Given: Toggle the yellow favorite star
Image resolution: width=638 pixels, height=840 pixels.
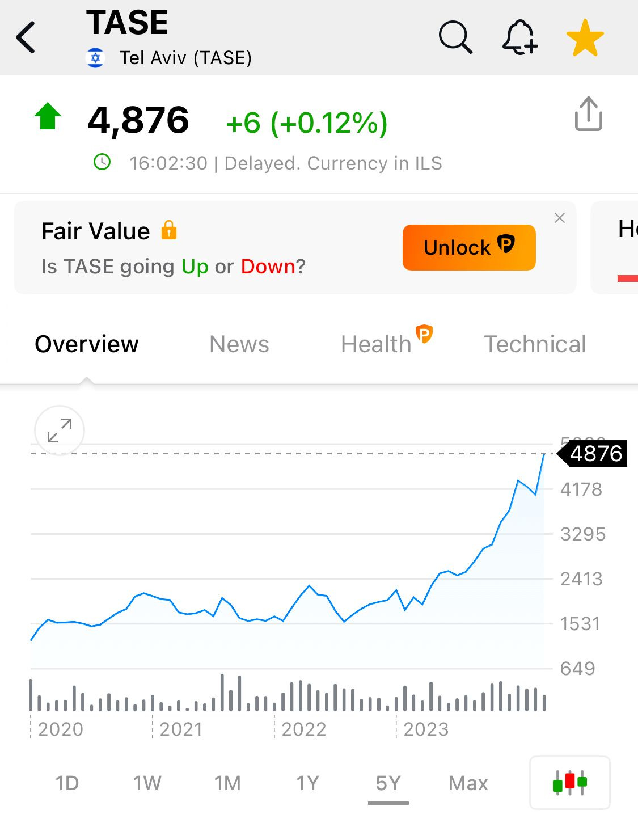Looking at the screenshot, I should click(585, 38).
